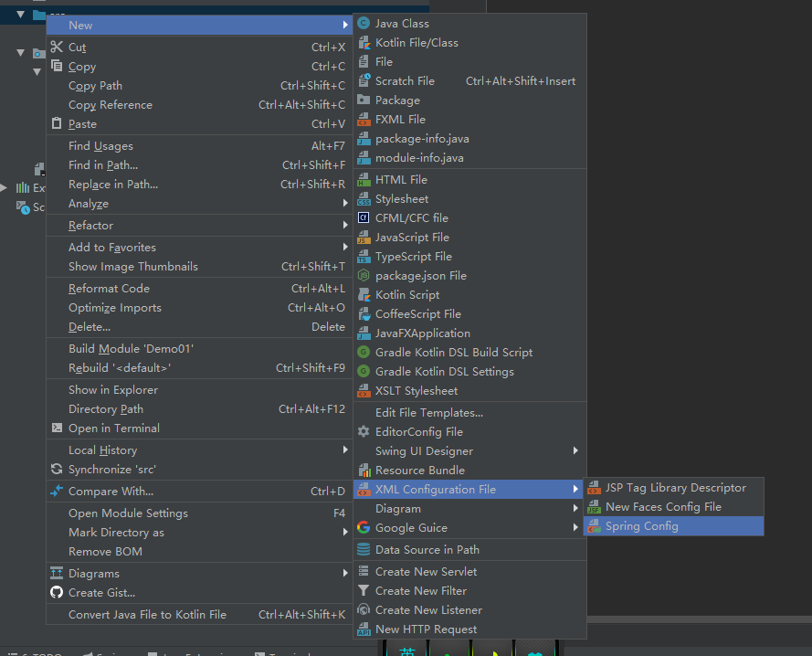This screenshot has height=656, width=812.
Task: Click the GitHub icon beside Create Gist
Action: pyautogui.click(x=57, y=592)
